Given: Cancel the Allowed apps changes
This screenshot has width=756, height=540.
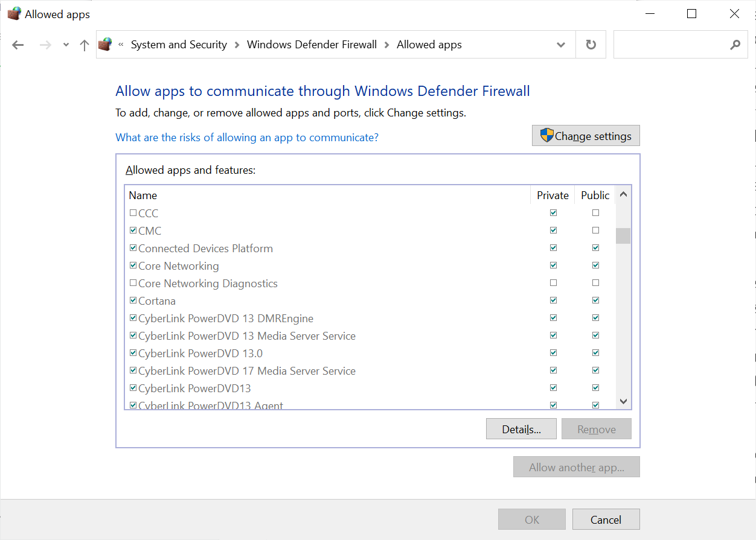Looking at the screenshot, I should [x=606, y=519].
